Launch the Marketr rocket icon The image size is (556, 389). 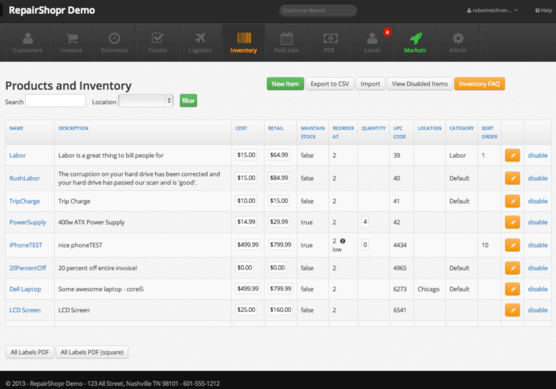pyautogui.click(x=416, y=38)
